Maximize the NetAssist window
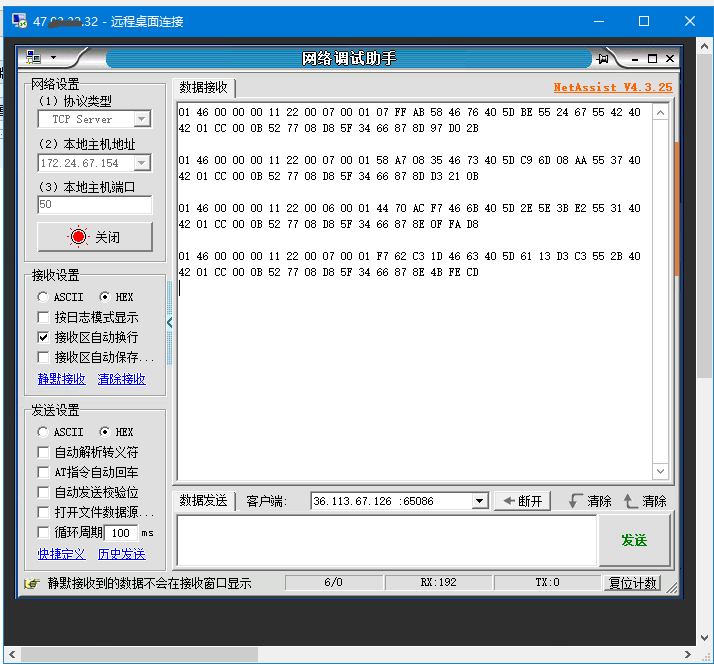 tap(653, 58)
